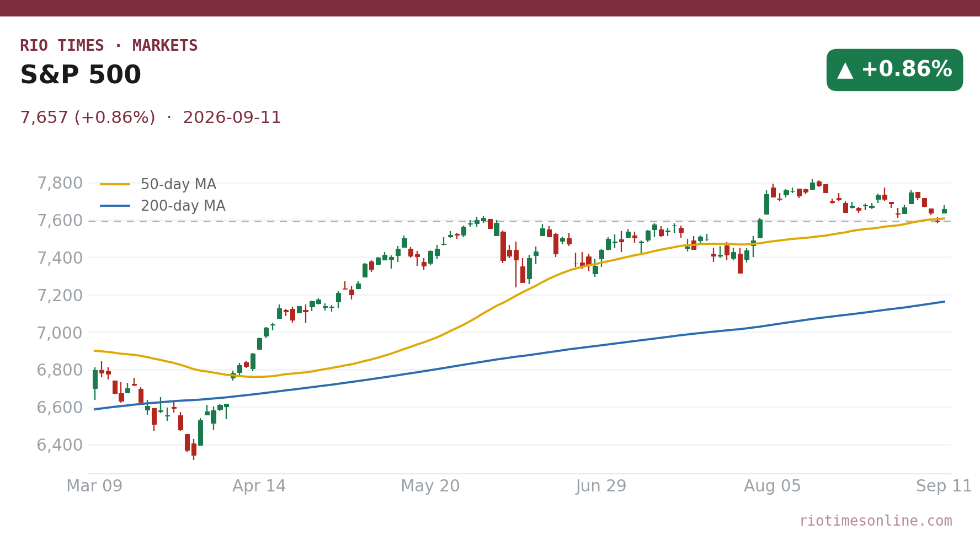Click the S&P 500 chart title
980x551 pixels.
pyautogui.click(x=81, y=75)
